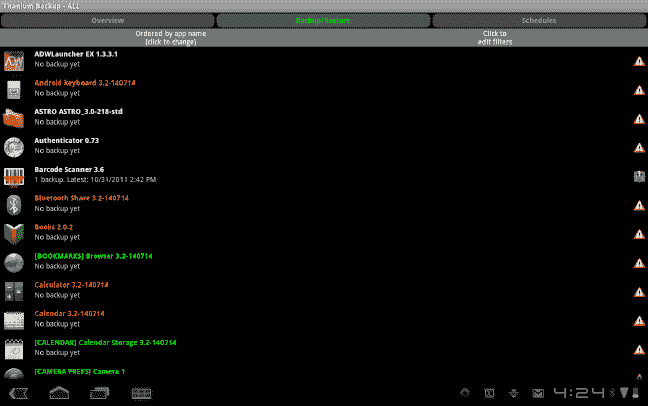This screenshot has width=648, height=406.
Task: Tap the menu grid navigation button
Action: tap(141, 393)
